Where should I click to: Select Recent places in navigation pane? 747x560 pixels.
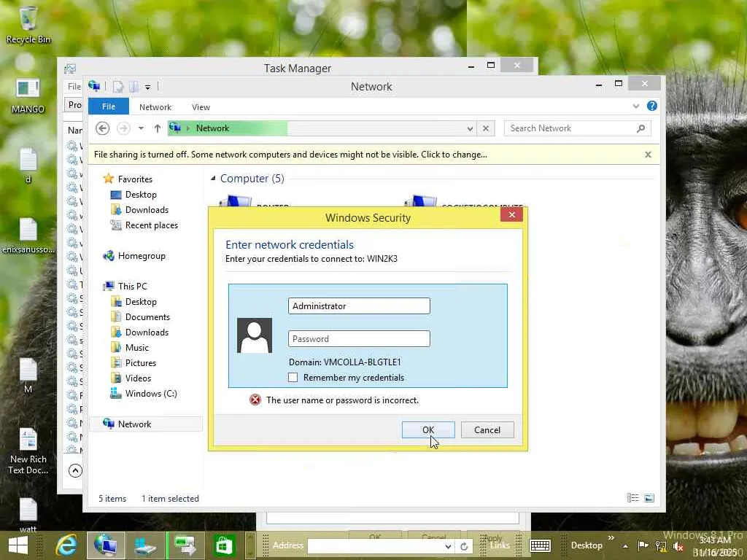[152, 225]
